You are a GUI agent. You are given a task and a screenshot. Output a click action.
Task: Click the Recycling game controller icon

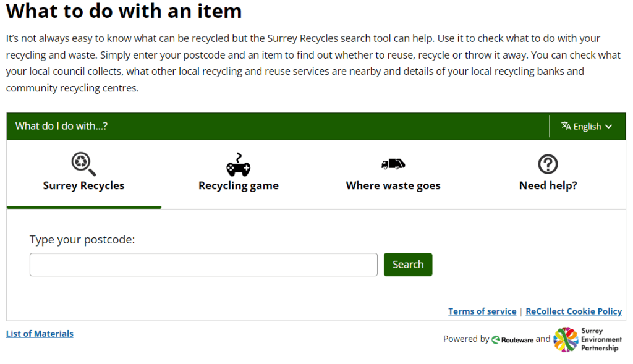[239, 165]
